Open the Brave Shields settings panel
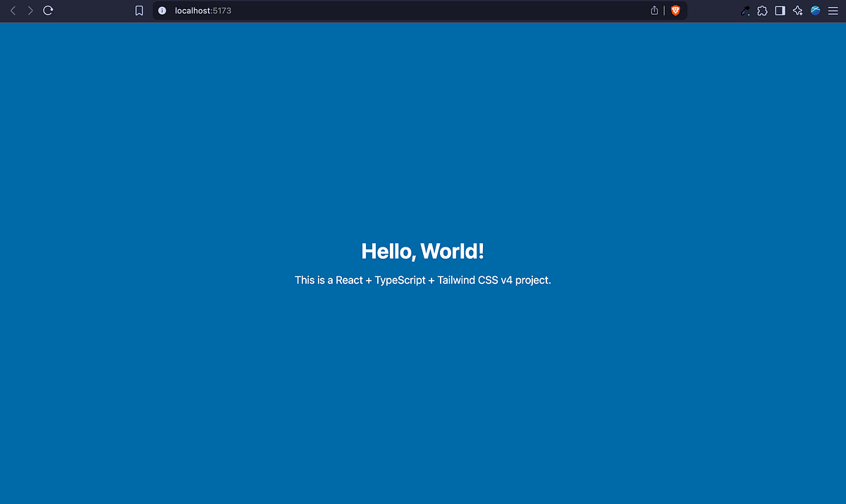 (675, 11)
